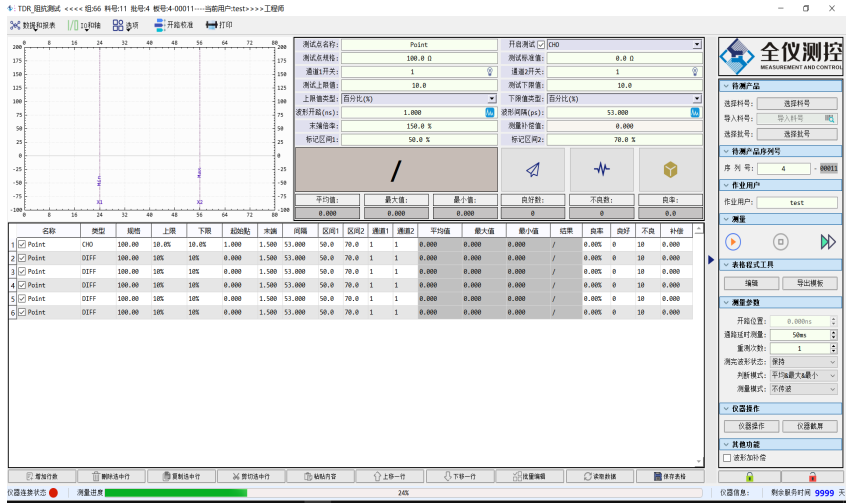Uncheck the checkbox in table row 3
Image resolution: width=846 pixels, height=504 pixels.
pyautogui.click(x=21, y=271)
